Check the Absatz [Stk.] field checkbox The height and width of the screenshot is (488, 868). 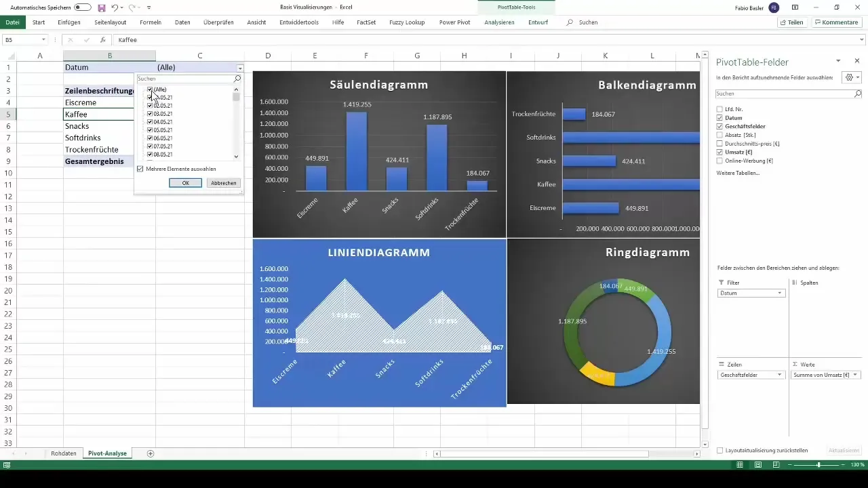[x=719, y=135]
